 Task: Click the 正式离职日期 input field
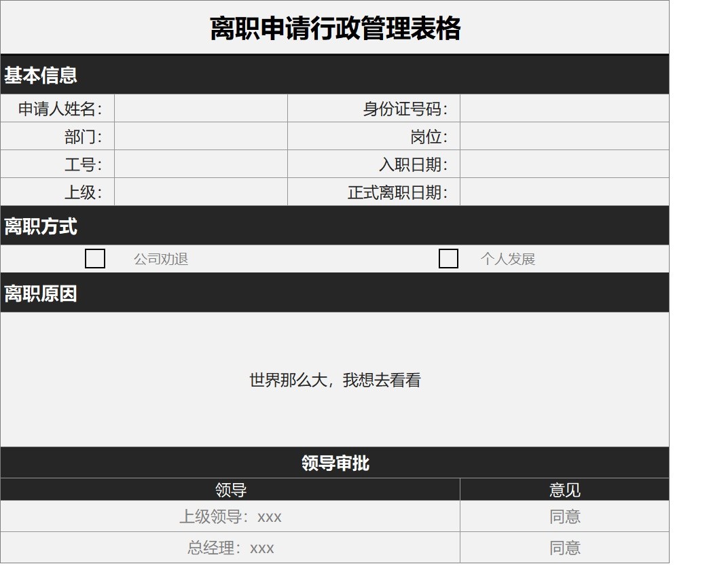565,192
